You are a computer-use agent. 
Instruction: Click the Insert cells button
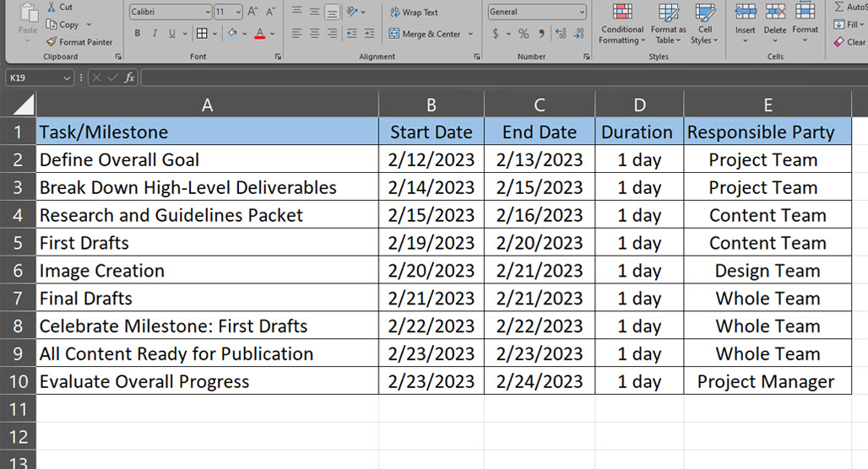[x=745, y=24]
